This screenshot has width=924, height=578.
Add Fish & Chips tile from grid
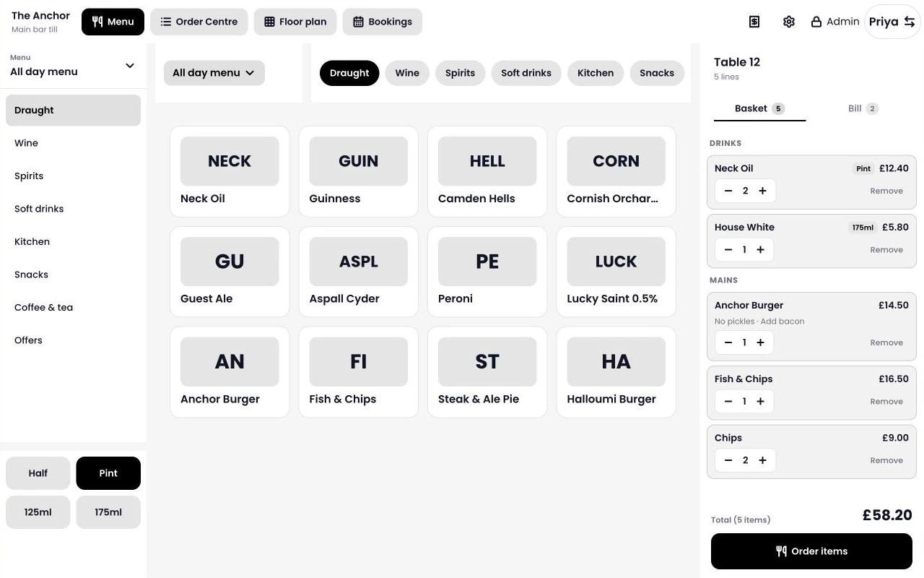coord(359,372)
